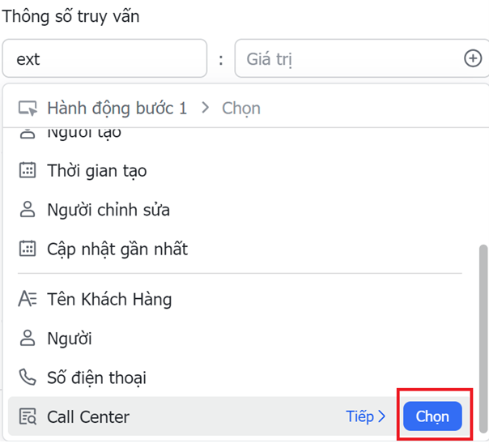Pick the Cập nhật gần nhất entry
This screenshot has width=489, height=448.
pyautogui.click(x=117, y=249)
